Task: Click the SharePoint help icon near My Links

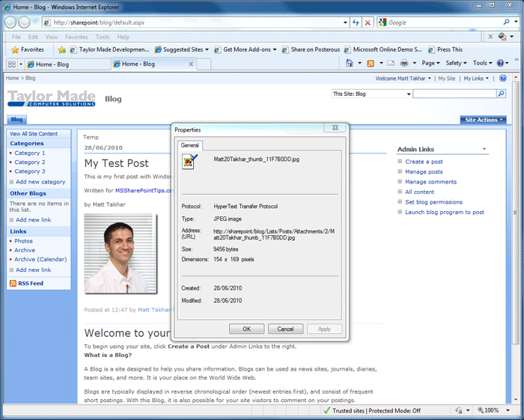Action: coord(502,78)
